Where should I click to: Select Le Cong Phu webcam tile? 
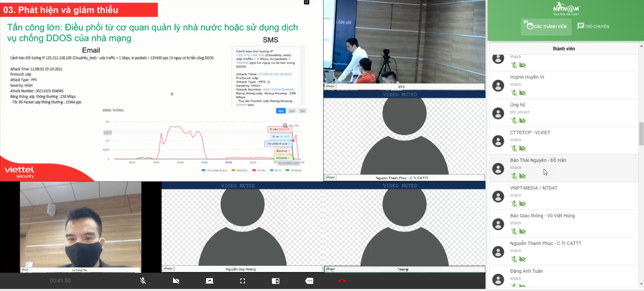[80, 227]
